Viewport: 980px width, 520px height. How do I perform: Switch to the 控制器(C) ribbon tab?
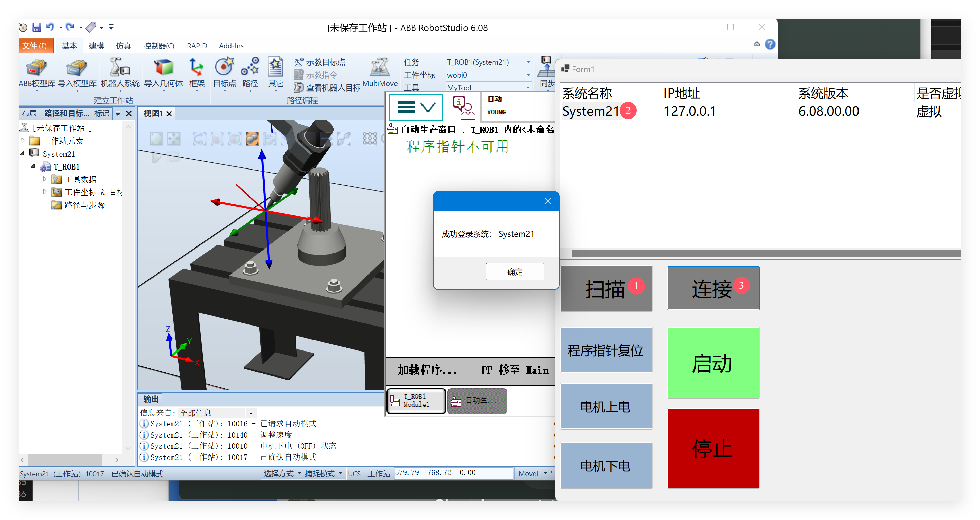click(x=159, y=46)
